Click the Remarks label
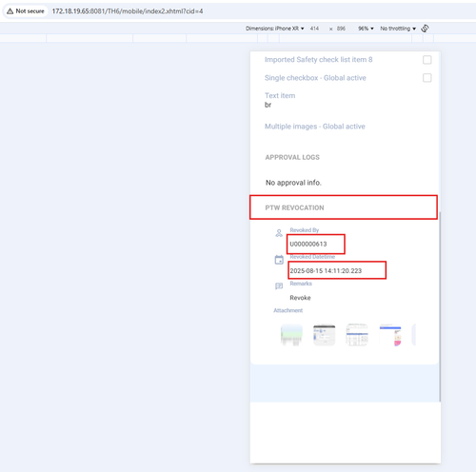 301,284
